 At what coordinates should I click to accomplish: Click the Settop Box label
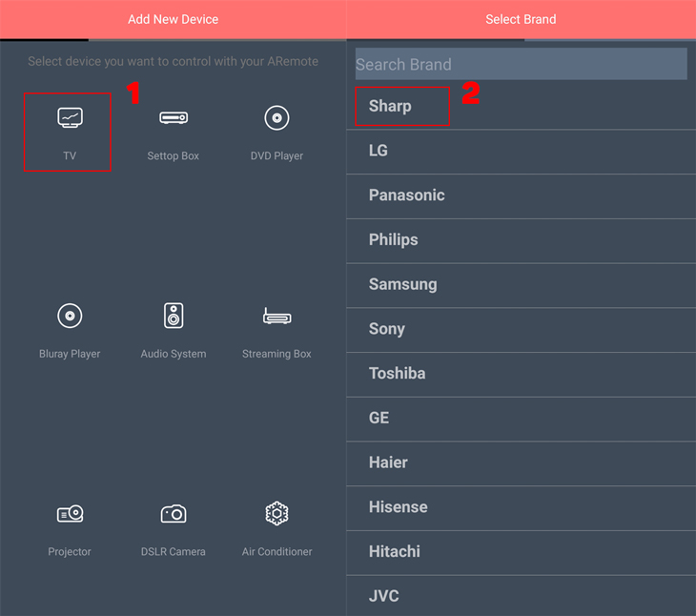[x=174, y=155]
